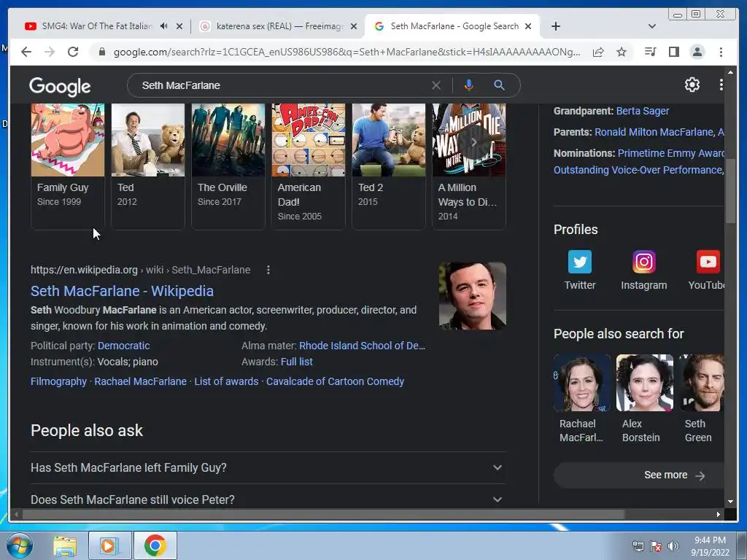Open the media control icon in toolbar

click(650, 52)
